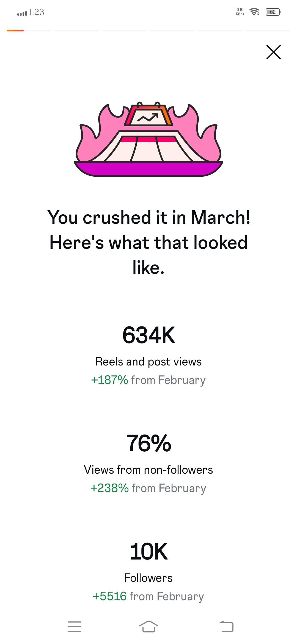Tap the network speed KB/s indicator
This screenshot has height=644, width=297.
click(240, 12)
